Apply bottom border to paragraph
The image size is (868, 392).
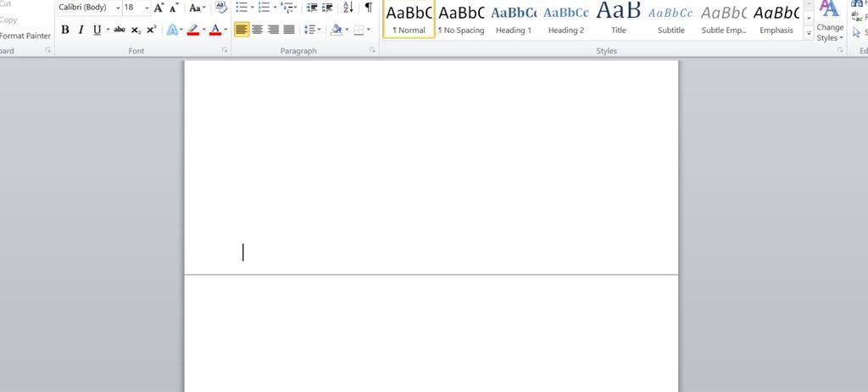[x=359, y=30]
